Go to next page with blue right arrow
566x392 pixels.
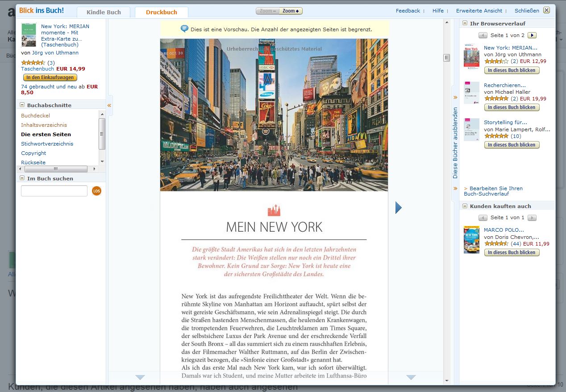click(399, 208)
